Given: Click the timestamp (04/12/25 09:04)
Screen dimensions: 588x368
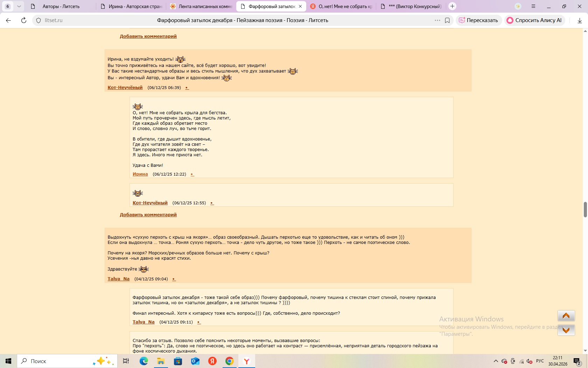Looking at the screenshot, I should coord(151,279).
